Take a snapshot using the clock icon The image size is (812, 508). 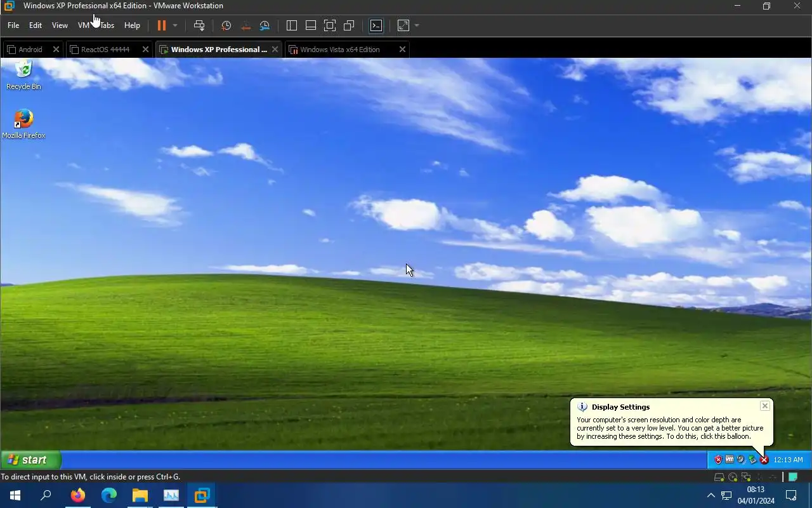coord(226,25)
